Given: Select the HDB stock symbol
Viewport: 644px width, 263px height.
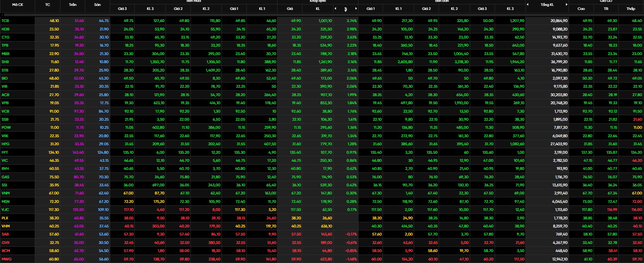Looking at the screenshot, I should click(x=5, y=29).
